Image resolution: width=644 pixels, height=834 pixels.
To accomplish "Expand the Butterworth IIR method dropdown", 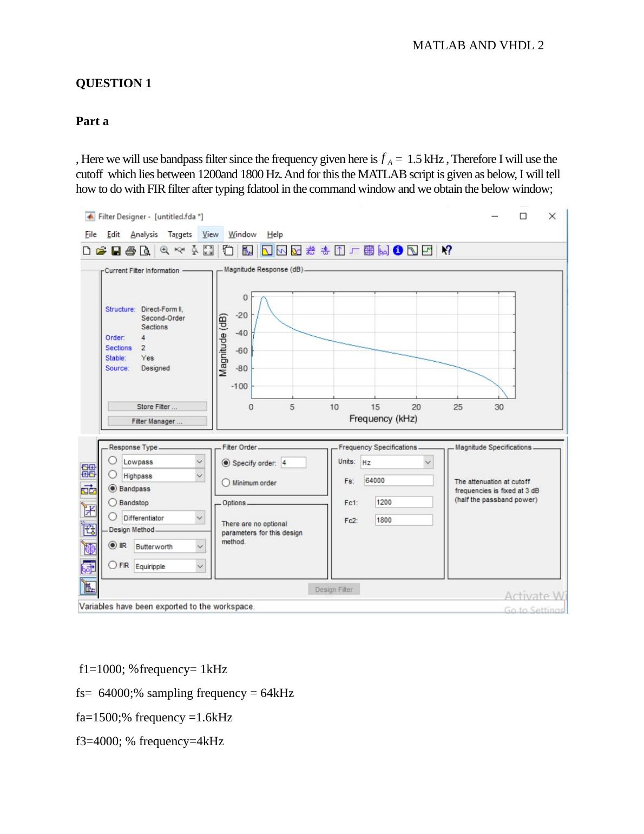I will click(x=200, y=547).
